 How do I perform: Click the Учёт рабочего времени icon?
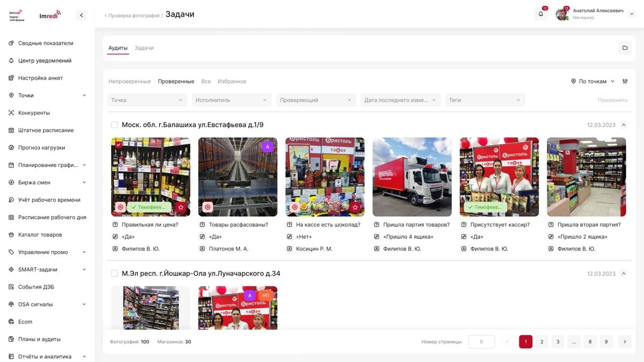(12, 200)
